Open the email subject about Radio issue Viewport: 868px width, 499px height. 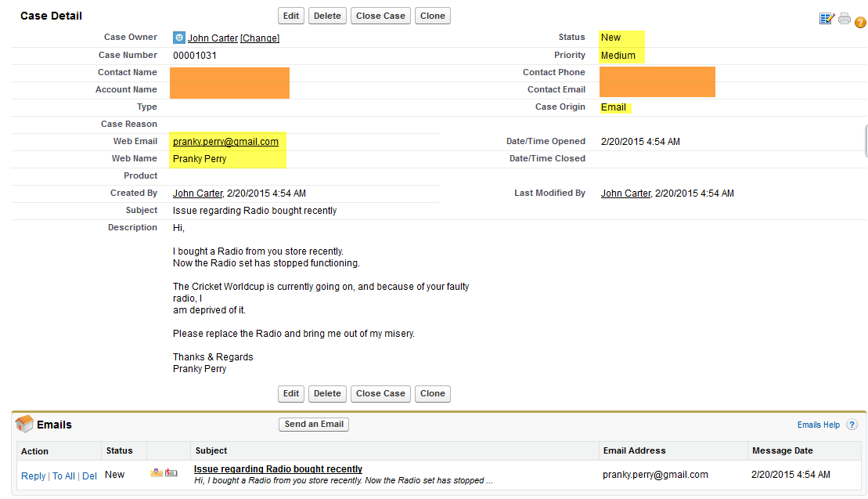[x=278, y=469]
